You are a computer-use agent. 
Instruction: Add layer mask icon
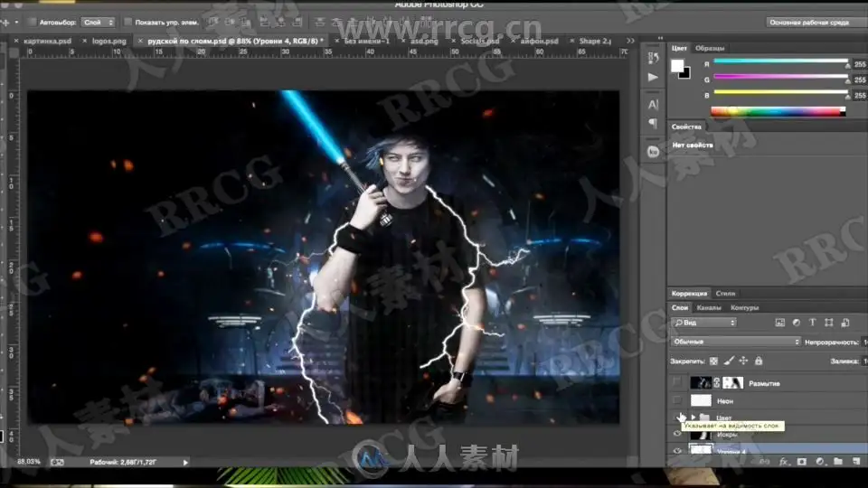802,462
